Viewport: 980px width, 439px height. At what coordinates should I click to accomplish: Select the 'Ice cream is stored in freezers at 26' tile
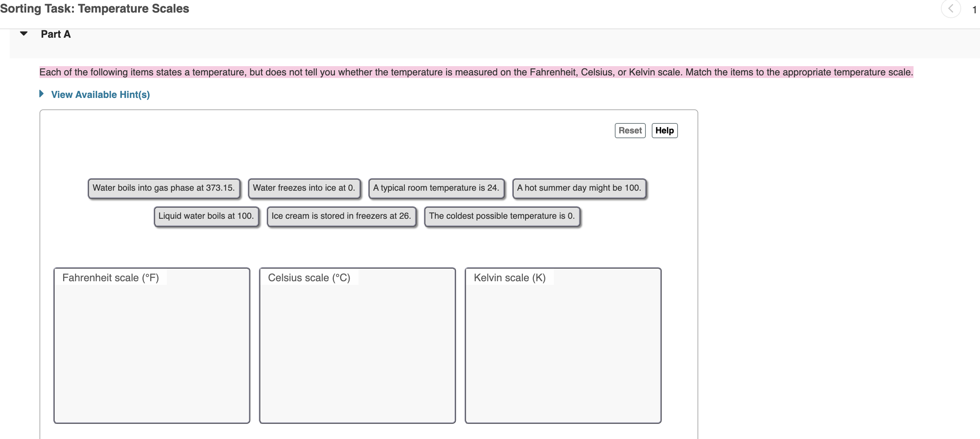341,216
